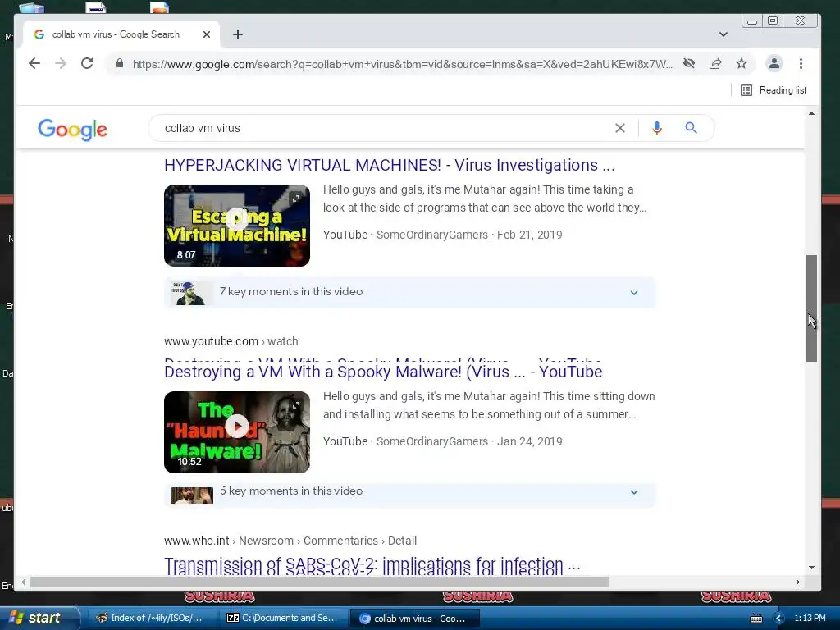Open HYPERJACKING VIRTUAL MACHINES result link
This screenshot has height=630, width=840.
click(x=390, y=165)
